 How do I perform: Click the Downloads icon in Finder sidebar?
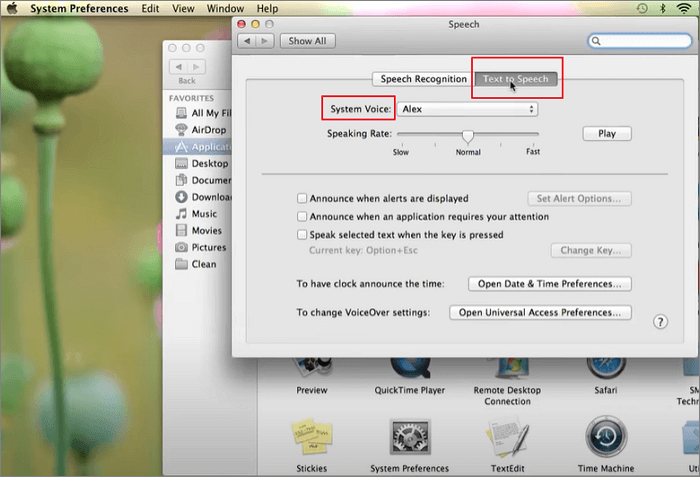(181, 197)
